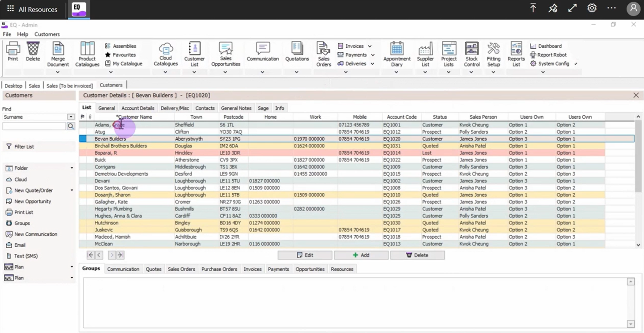The height and width of the screenshot is (333, 644).
Task: Click New Opportunity in sidebar
Action: [x=29, y=201]
